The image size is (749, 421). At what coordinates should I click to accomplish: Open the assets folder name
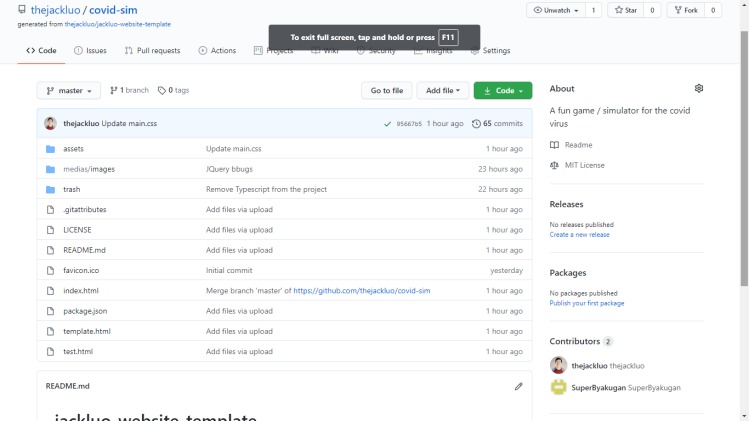[74, 149]
